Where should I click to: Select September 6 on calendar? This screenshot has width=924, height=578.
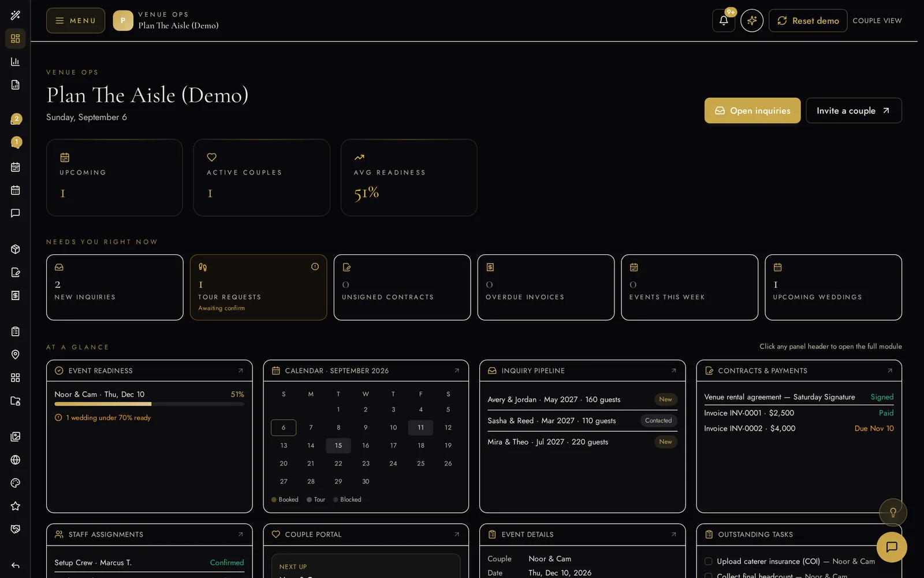[x=284, y=428]
